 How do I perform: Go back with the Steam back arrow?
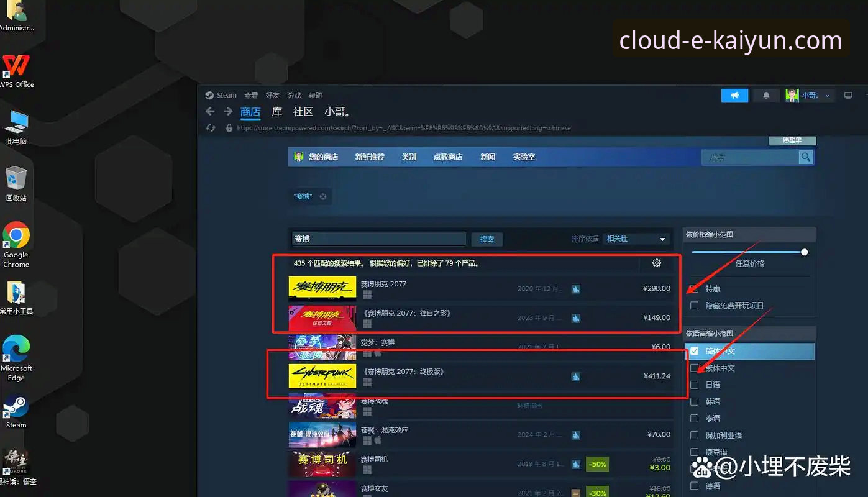tap(210, 111)
